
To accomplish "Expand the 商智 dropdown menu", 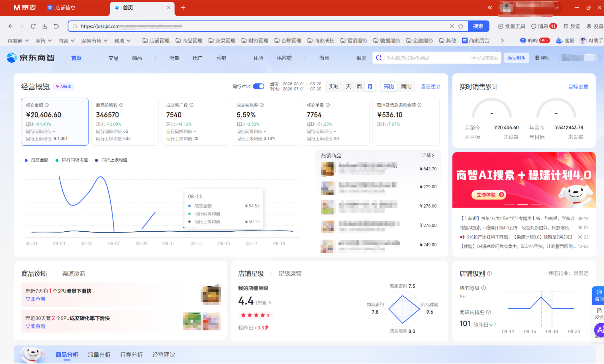I will 43,41.
